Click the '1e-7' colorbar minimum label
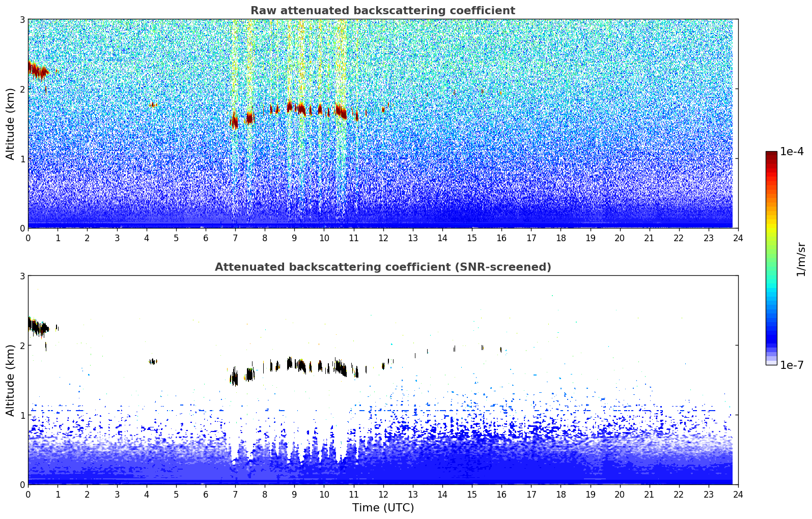 pyautogui.click(x=792, y=365)
